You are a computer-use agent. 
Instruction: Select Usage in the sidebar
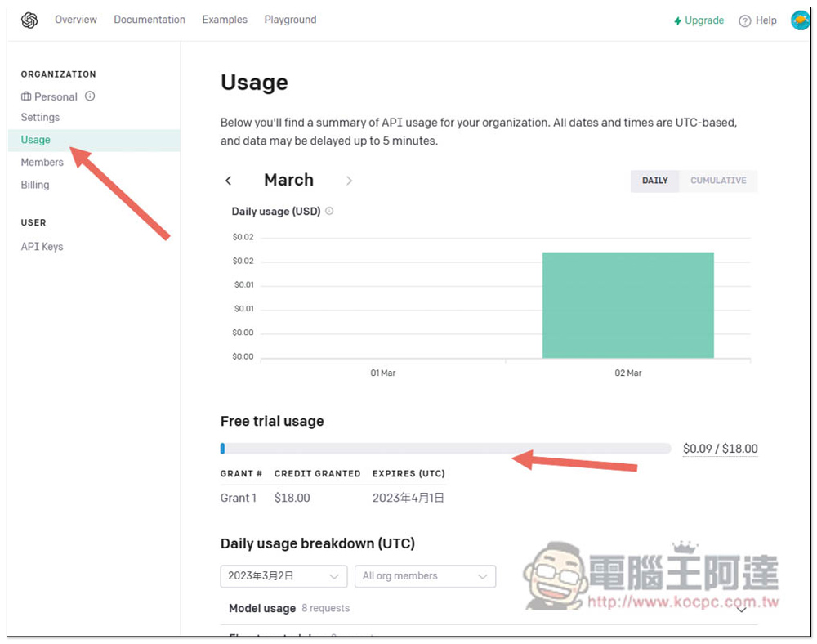94,140
